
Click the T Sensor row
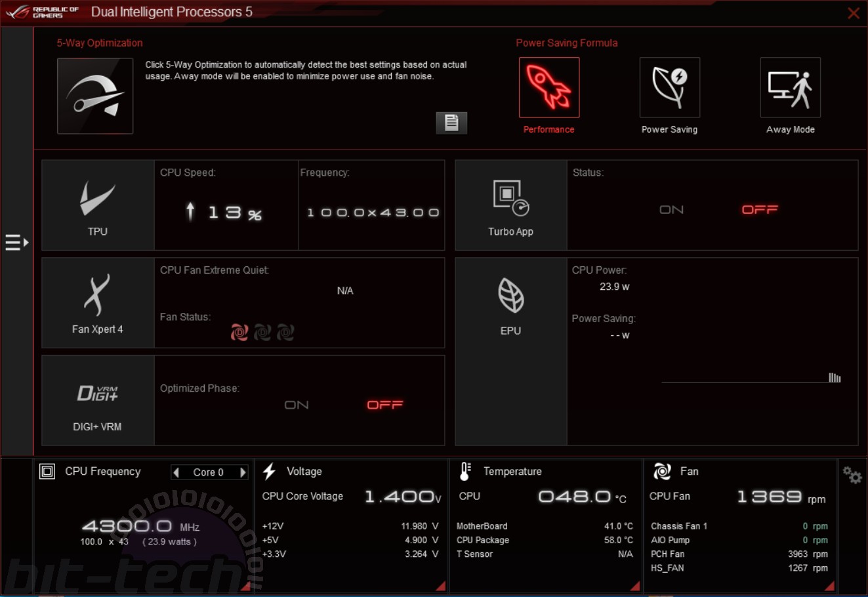click(x=545, y=554)
